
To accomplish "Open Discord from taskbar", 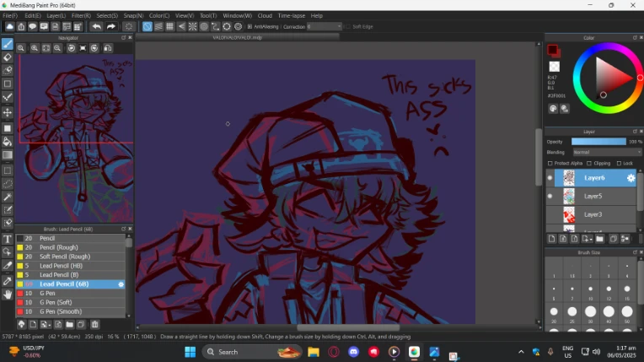I will point(353,352).
